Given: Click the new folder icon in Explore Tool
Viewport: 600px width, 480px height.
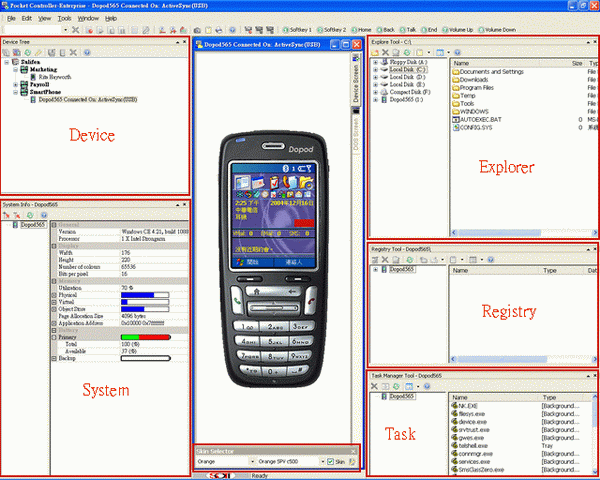Looking at the screenshot, I should coord(375,52).
